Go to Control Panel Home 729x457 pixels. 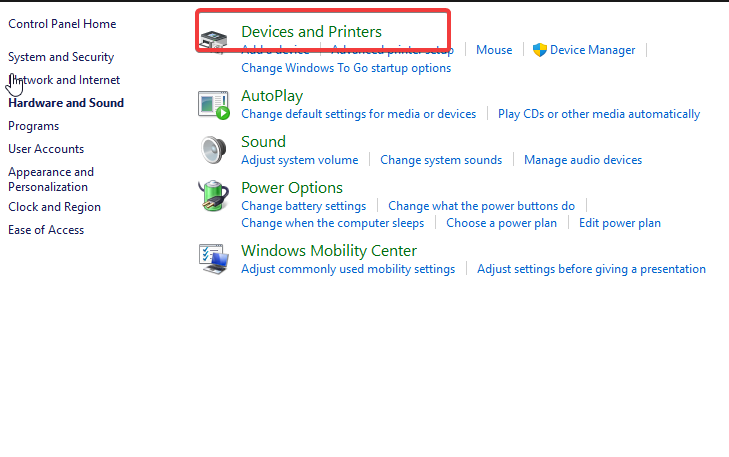(62, 24)
